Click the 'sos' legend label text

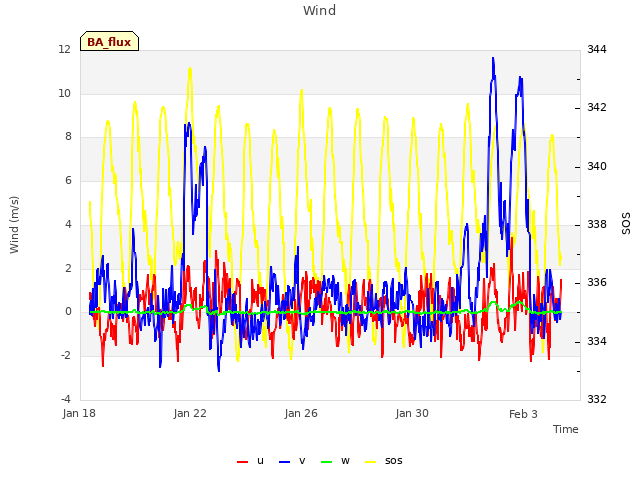(x=393, y=461)
